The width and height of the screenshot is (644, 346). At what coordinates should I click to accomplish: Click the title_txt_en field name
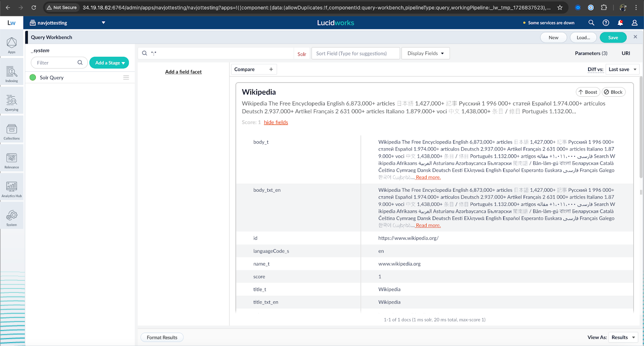point(266,302)
